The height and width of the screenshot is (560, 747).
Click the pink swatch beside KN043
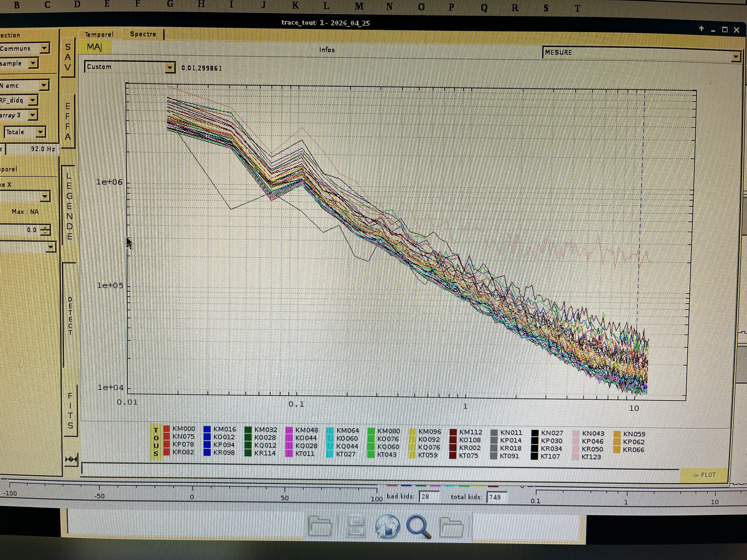(x=576, y=434)
